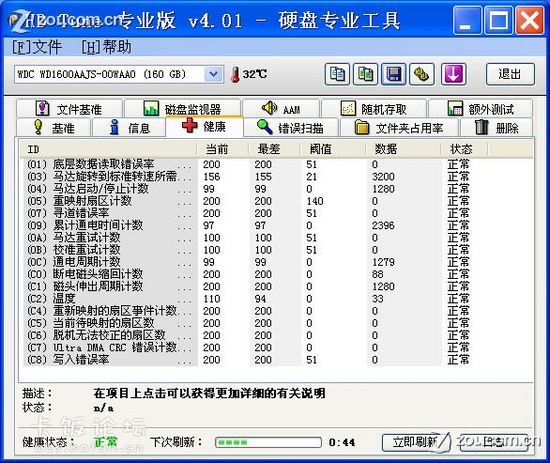Click the ID column header
550x463 pixels.
pos(109,149)
